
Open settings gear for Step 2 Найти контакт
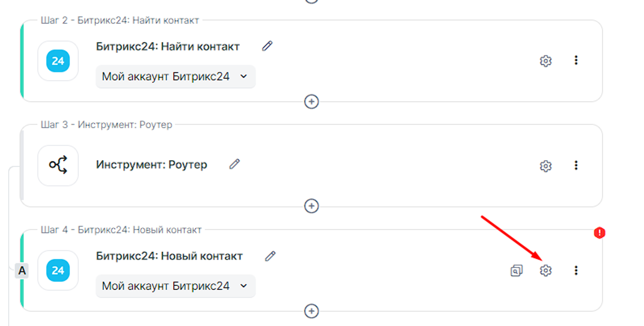click(x=546, y=61)
